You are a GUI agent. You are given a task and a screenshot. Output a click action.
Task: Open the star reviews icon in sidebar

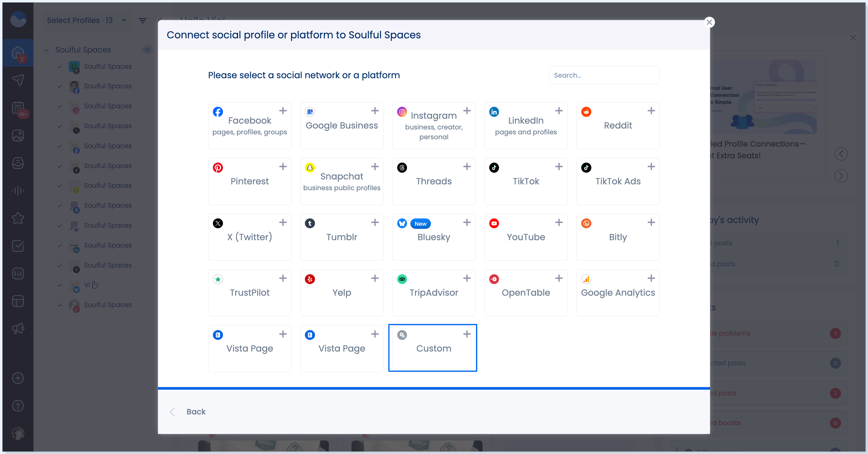[x=18, y=218]
